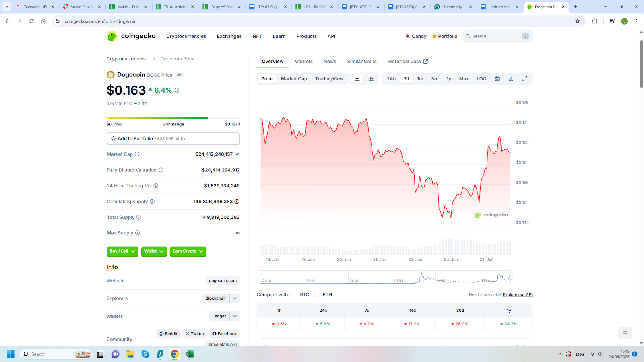Download the chart data icon
Screen dimensions: 644x362
[511, 79]
